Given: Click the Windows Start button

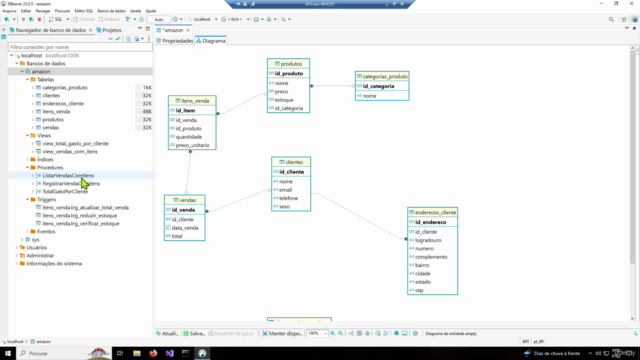Looking at the screenshot, I should [8, 353].
